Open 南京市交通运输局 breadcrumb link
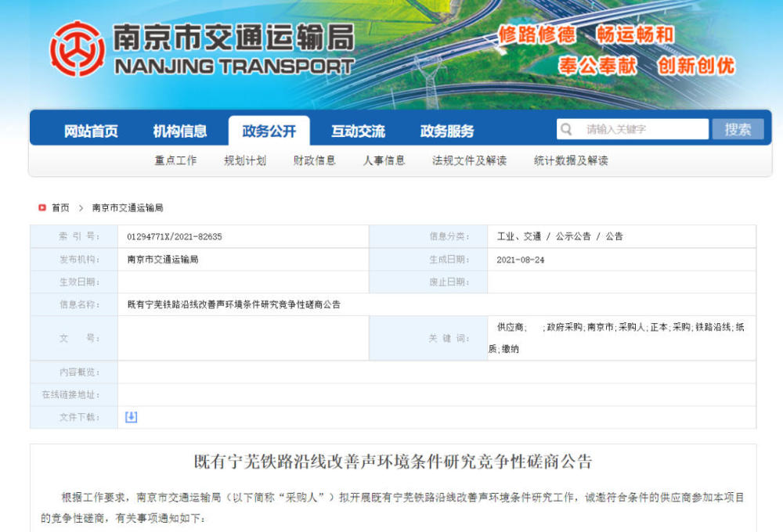 pyautogui.click(x=128, y=208)
